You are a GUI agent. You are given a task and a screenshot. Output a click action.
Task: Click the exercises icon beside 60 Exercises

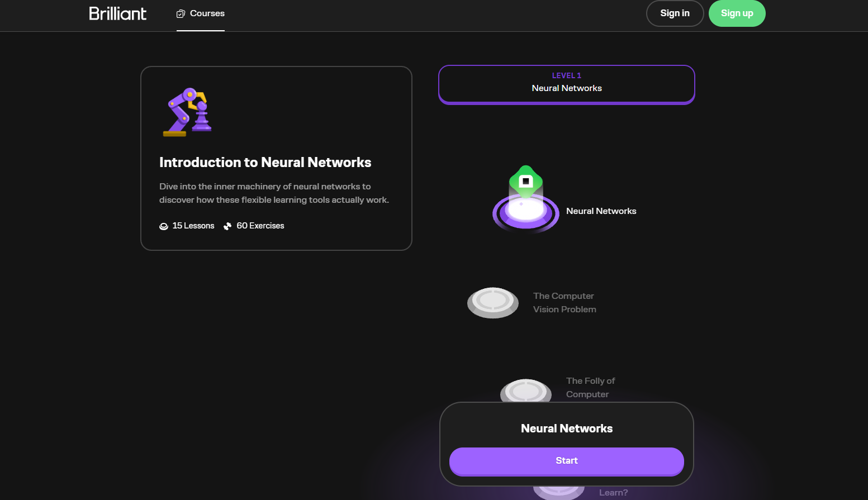[x=227, y=226]
